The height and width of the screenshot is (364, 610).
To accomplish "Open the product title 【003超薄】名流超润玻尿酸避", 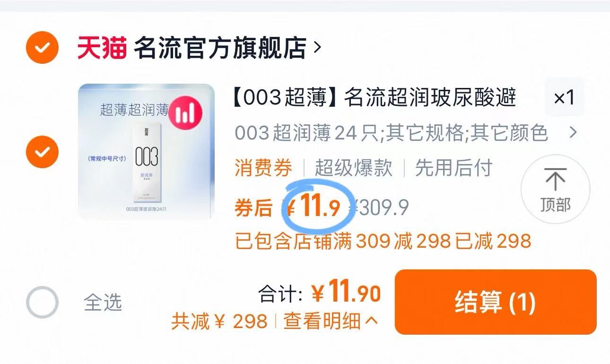I will point(374,98).
